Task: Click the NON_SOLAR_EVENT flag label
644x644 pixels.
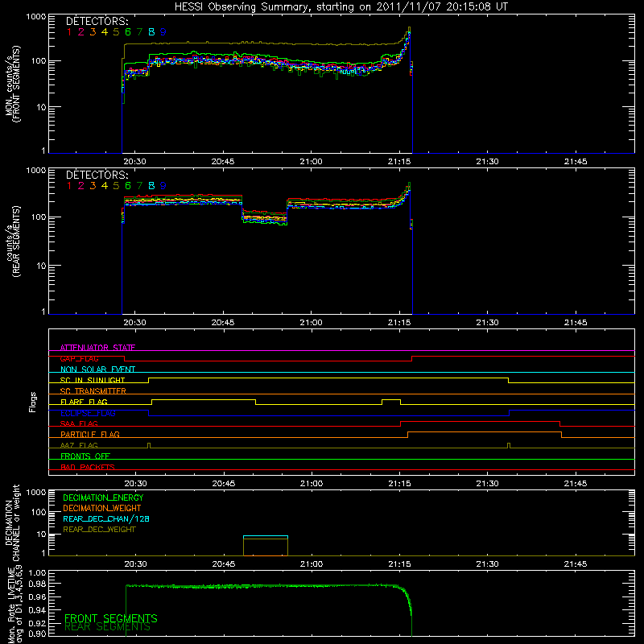Action: point(97,369)
